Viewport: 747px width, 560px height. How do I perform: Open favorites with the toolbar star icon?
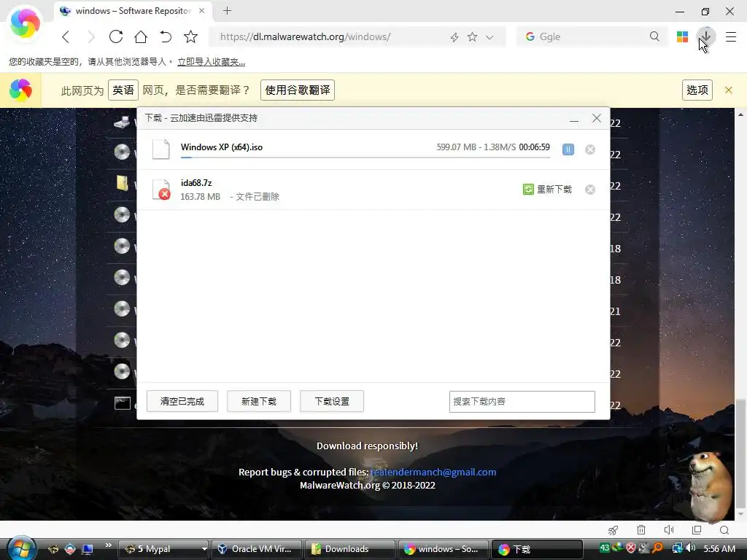pyautogui.click(x=190, y=36)
